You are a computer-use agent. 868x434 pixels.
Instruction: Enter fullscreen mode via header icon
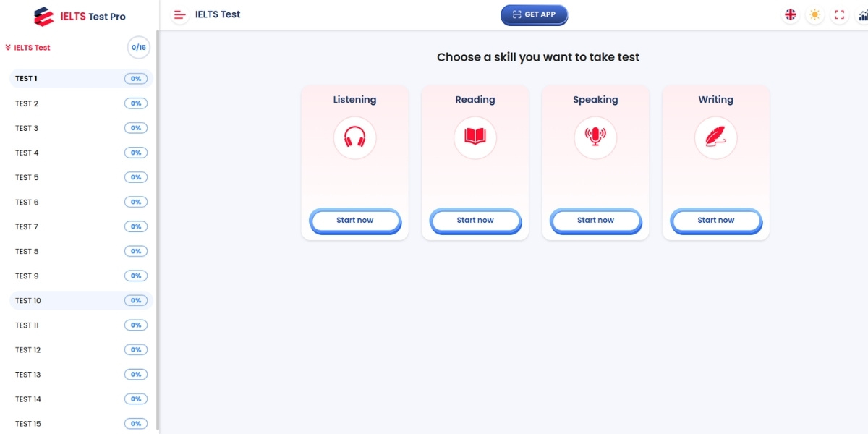click(839, 14)
